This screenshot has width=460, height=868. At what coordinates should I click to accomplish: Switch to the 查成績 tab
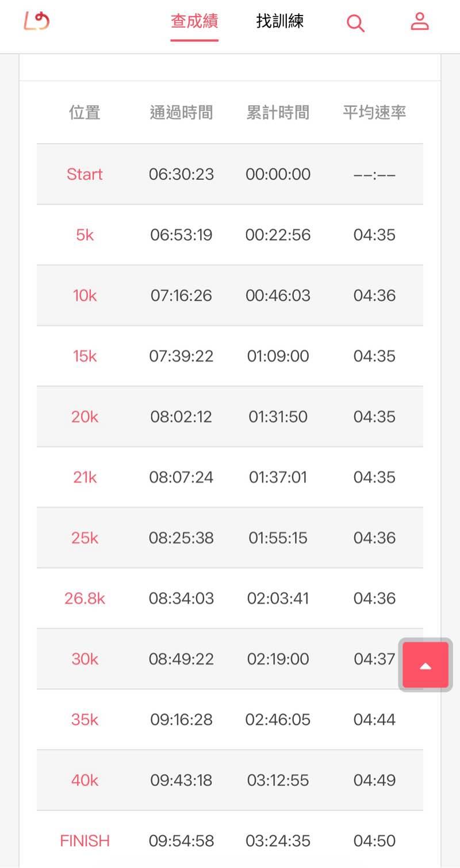(x=194, y=22)
